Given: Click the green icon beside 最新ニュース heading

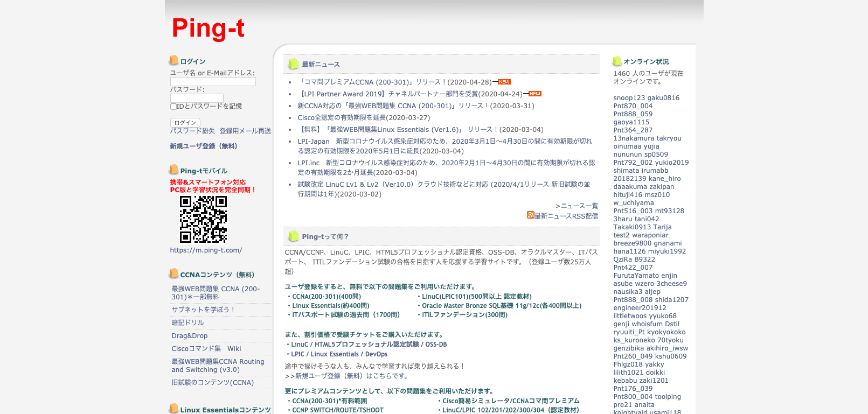Looking at the screenshot, I should [293, 64].
